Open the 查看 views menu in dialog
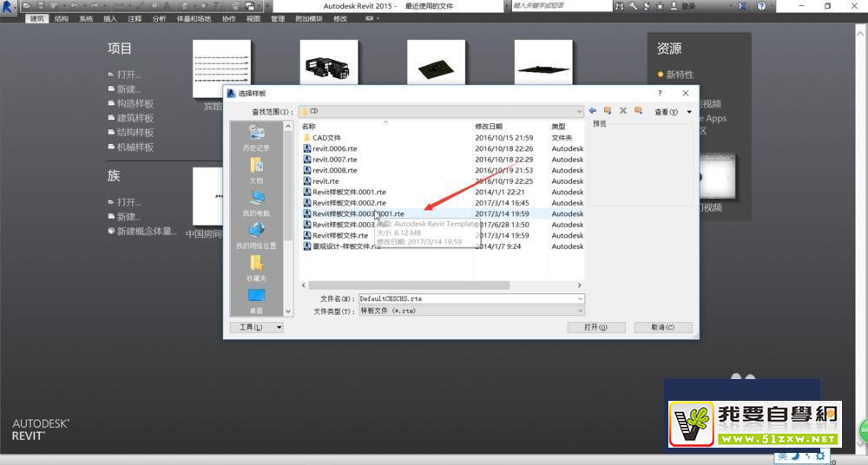The image size is (868, 465). 673,112
